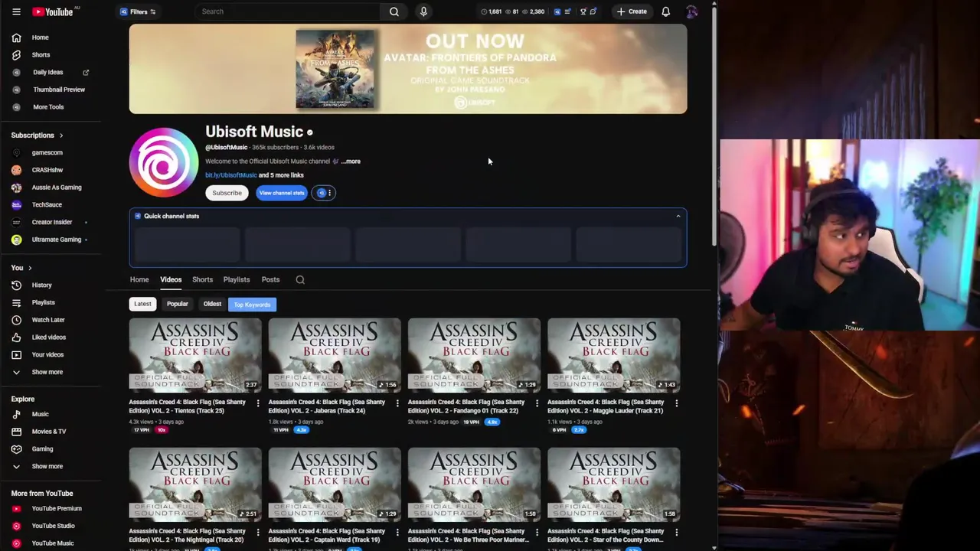980x551 pixels.
Task: Open the Create dropdown
Action: tap(632, 11)
